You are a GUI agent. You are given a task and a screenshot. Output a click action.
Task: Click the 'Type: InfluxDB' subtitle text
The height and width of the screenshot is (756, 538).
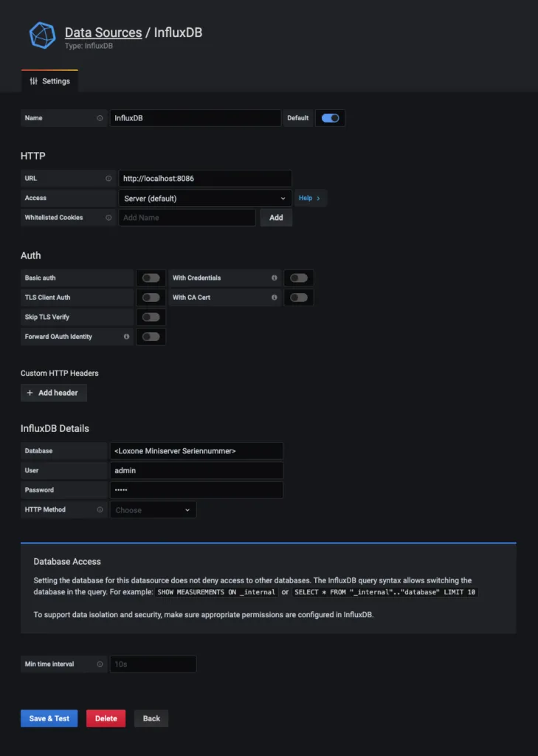click(89, 47)
